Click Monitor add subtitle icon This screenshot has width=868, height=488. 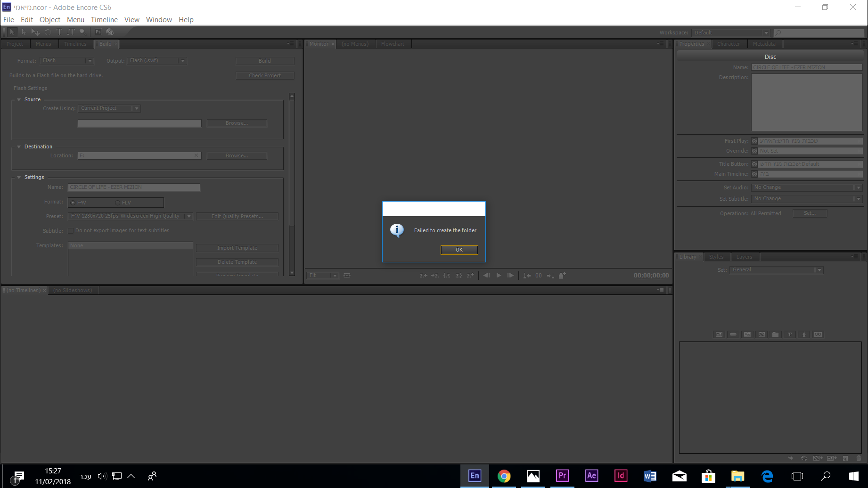click(x=470, y=276)
